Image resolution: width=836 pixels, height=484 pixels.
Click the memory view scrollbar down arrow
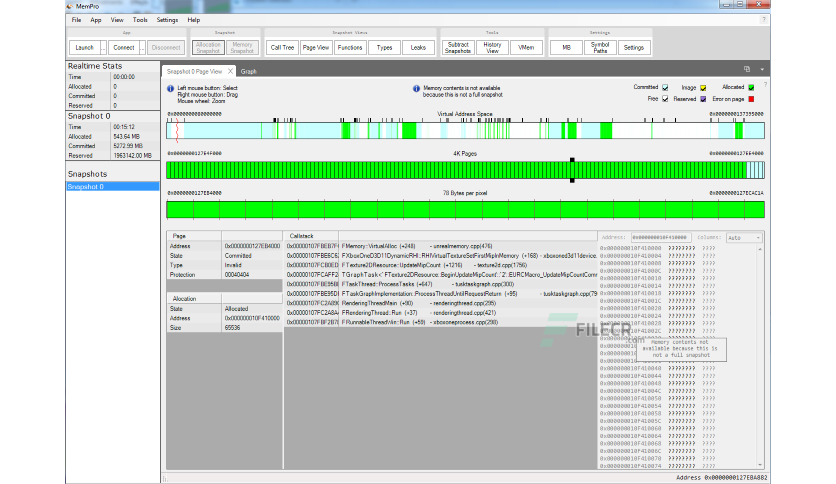click(760, 465)
